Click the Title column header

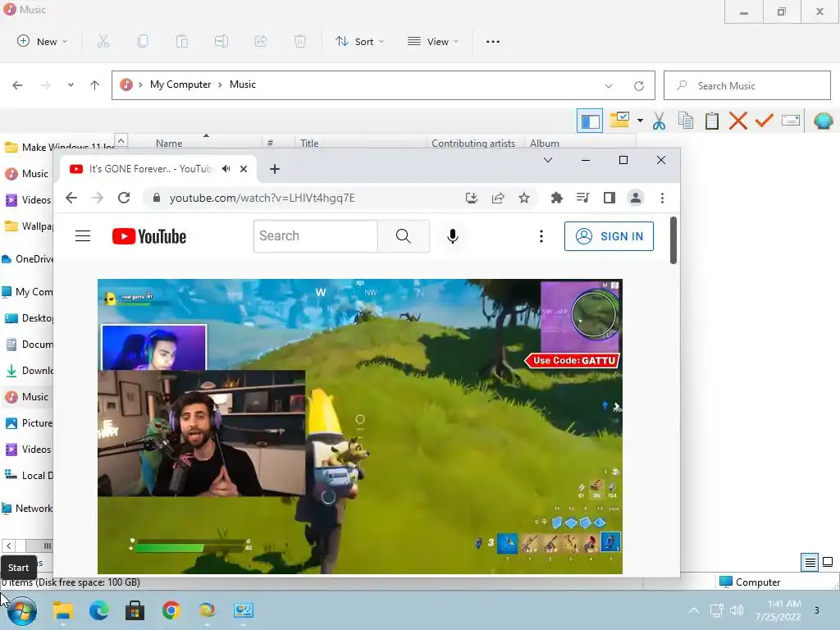[x=309, y=143]
